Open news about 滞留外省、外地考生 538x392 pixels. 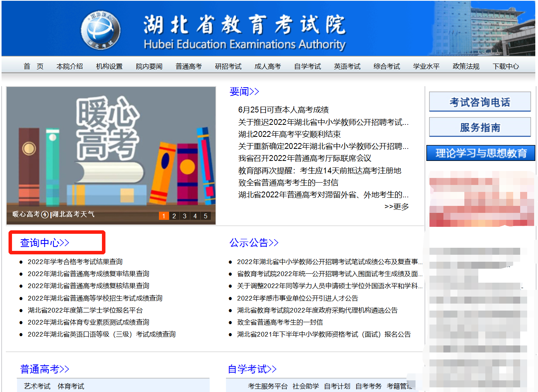click(x=323, y=195)
